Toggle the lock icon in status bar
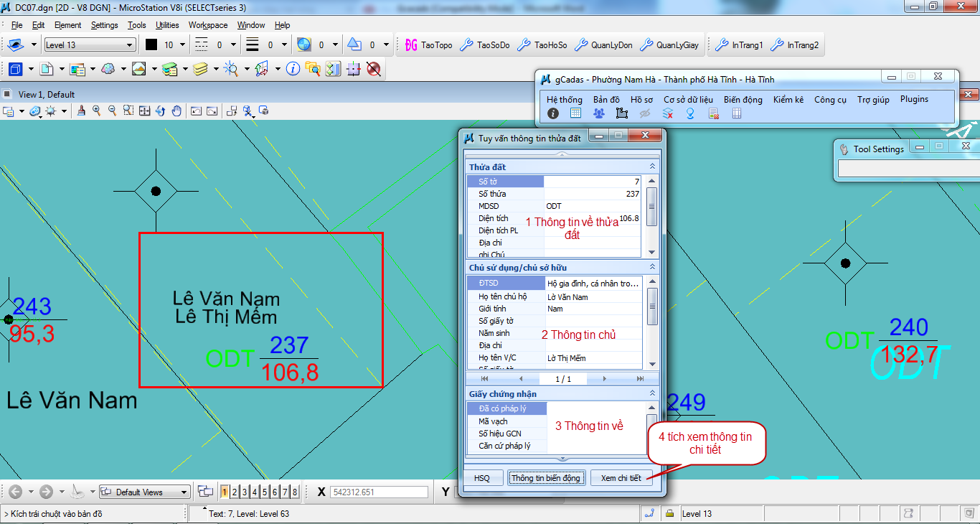 669,514
